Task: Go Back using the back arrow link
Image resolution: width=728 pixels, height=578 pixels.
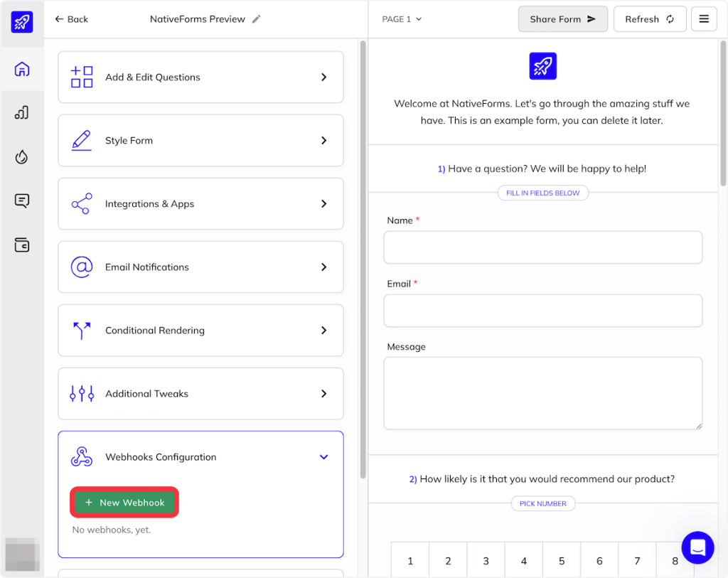Action: tap(72, 19)
